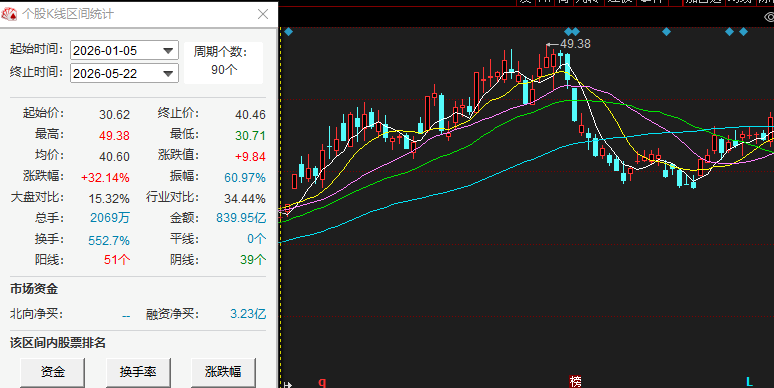Click the 阴线 value 39个
Image resolution: width=774 pixels, height=388 pixels.
[253, 260]
